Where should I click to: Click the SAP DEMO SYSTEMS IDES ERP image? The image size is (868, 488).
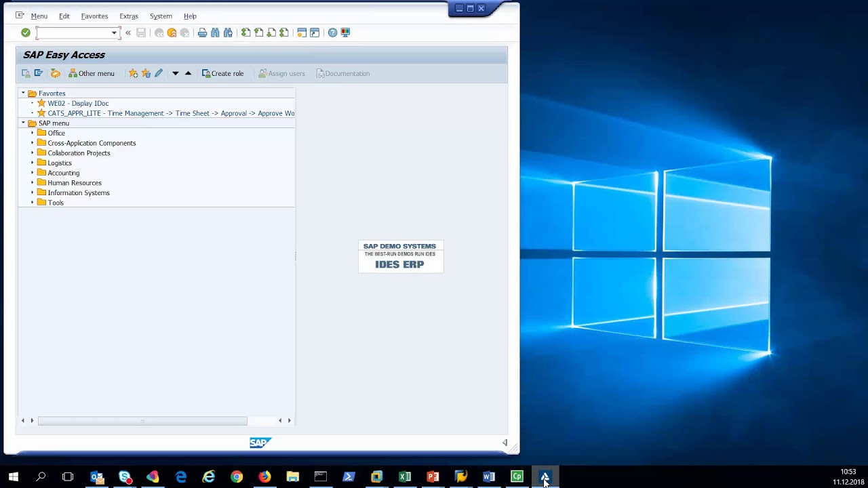[401, 256]
